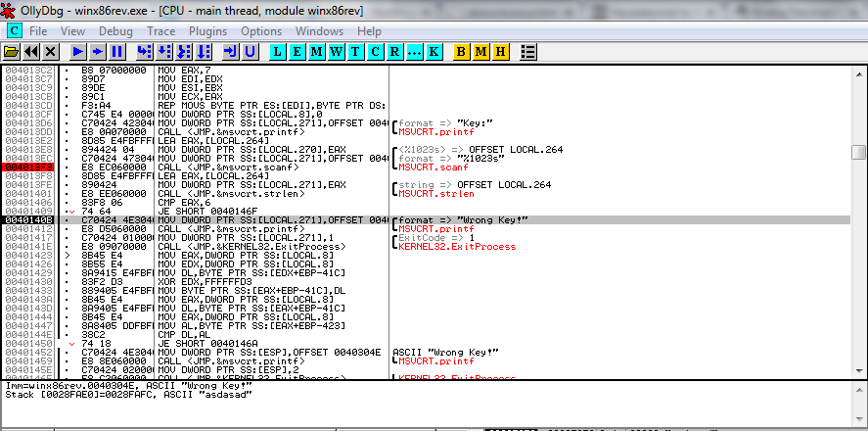
Task: Open CPU window with toolbar C button
Action: coord(376,52)
